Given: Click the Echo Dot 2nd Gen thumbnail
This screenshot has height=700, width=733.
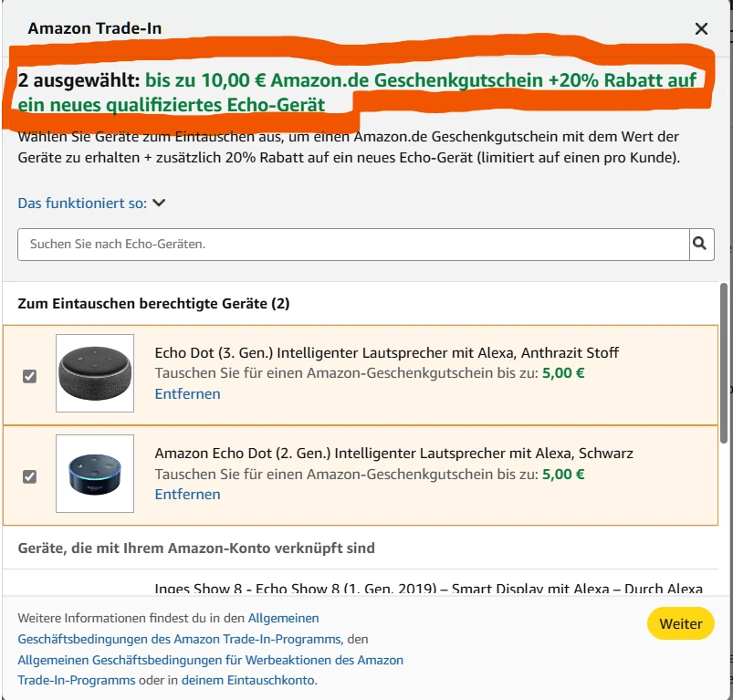Looking at the screenshot, I should coord(94,475).
